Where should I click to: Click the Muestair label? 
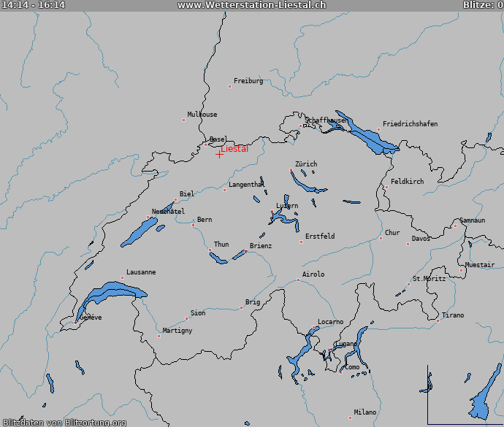coord(480,265)
